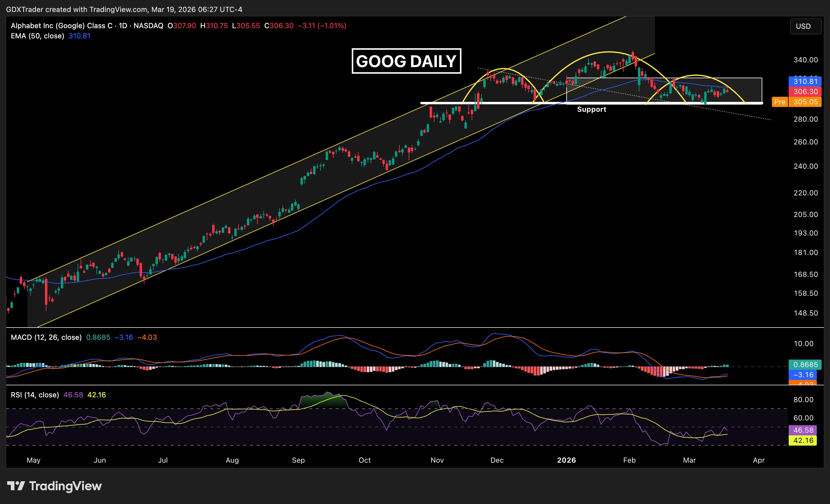Click the 148.50 price axis label

pyautogui.click(x=806, y=313)
